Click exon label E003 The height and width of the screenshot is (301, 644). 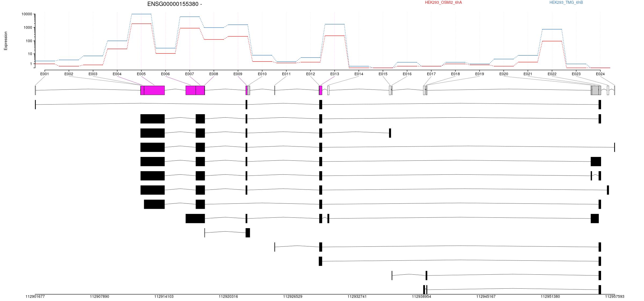[x=93, y=74]
